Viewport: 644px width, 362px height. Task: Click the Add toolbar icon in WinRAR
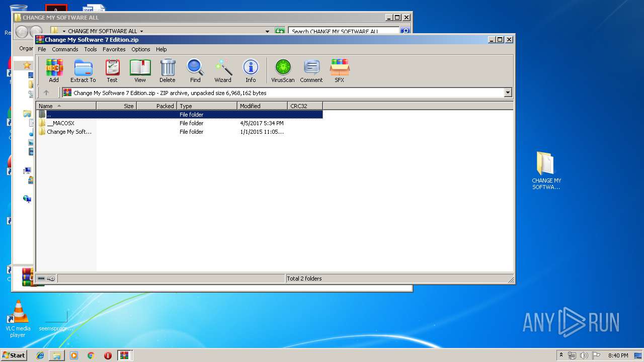[54, 71]
